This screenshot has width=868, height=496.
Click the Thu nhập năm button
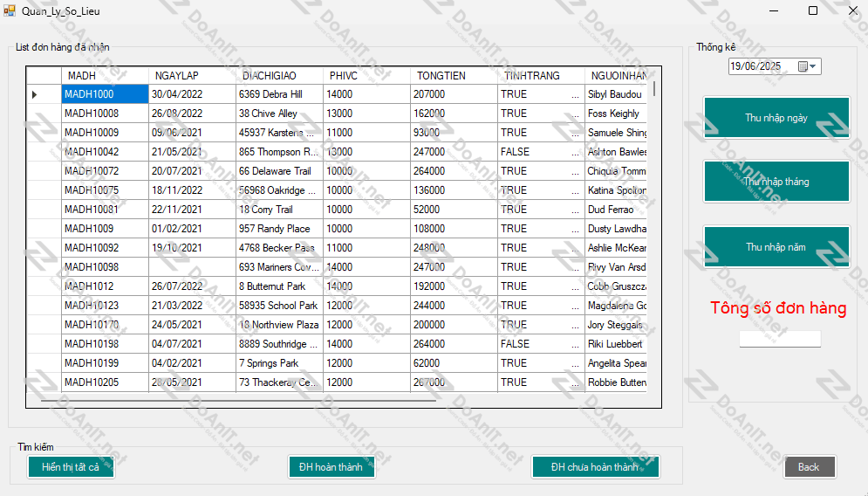[776, 247]
